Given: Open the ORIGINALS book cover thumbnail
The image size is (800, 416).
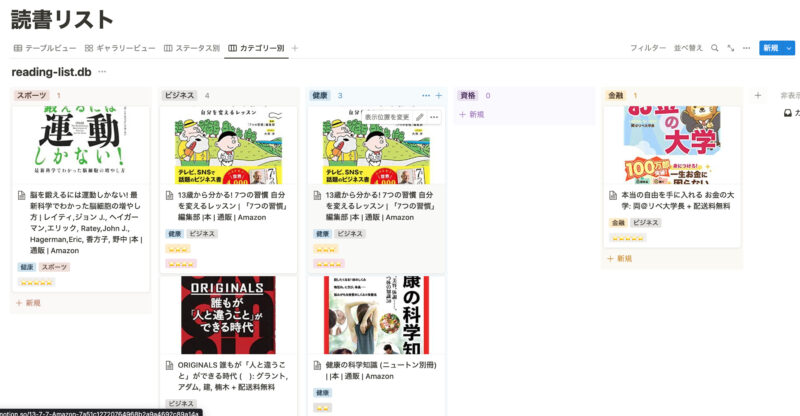Looking at the screenshot, I should pos(229,315).
